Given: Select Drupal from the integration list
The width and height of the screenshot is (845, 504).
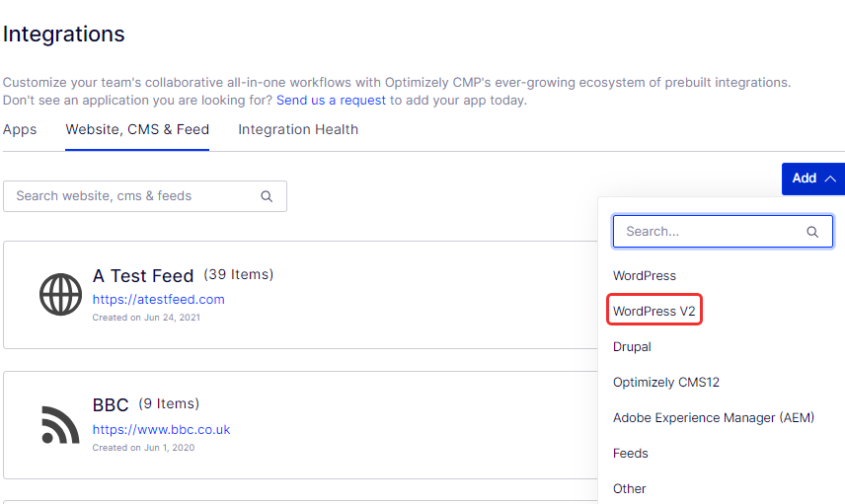Looking at the screenshot, I should click(x=632, y=347).
